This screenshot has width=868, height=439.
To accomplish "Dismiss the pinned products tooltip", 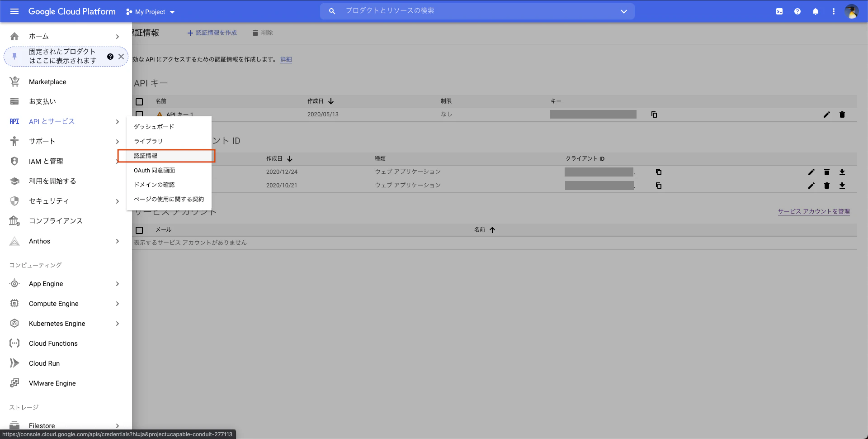I will coord(121,56).
